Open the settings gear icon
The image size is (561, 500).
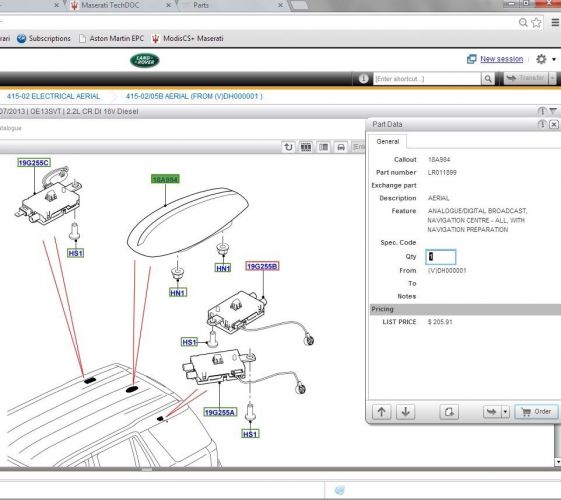click(x=541, y=59)
